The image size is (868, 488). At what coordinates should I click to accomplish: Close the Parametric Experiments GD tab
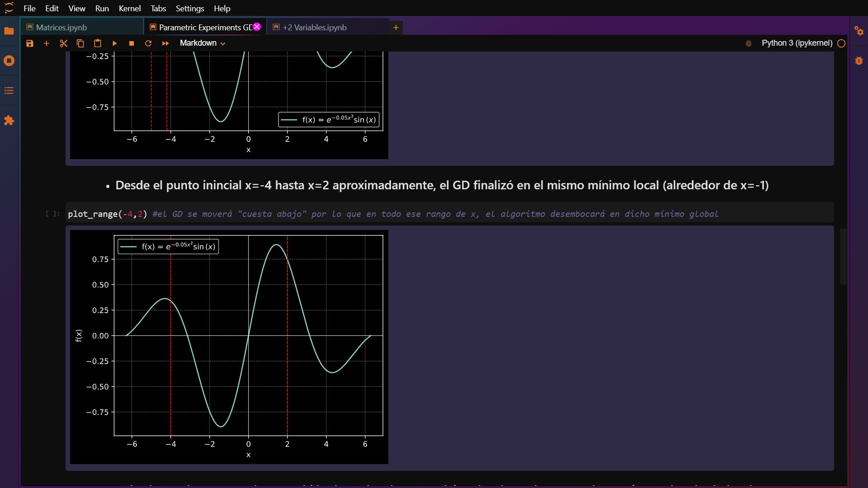tap(257, 27)
